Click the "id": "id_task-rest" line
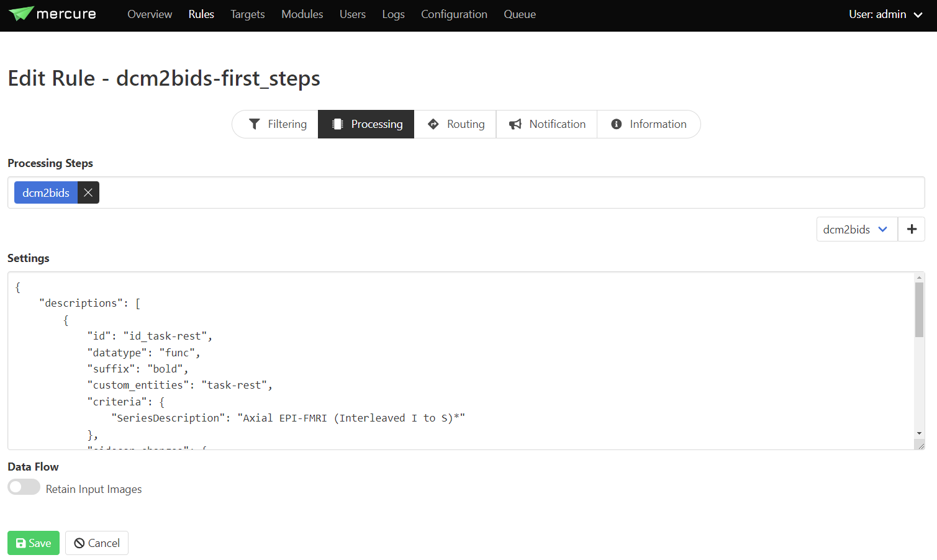The height and width of the screenshot is (560, 937). [150, 336]
